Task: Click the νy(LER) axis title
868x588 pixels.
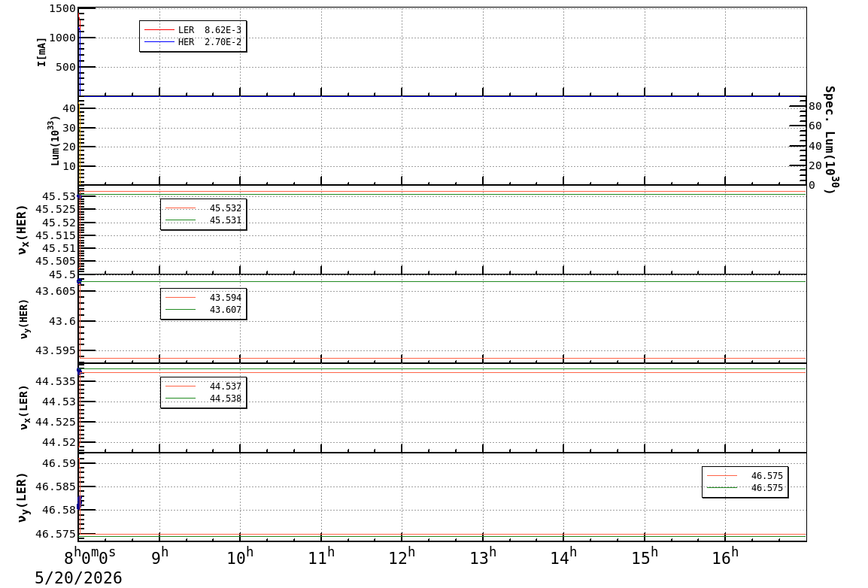Action: coord(22,497)
